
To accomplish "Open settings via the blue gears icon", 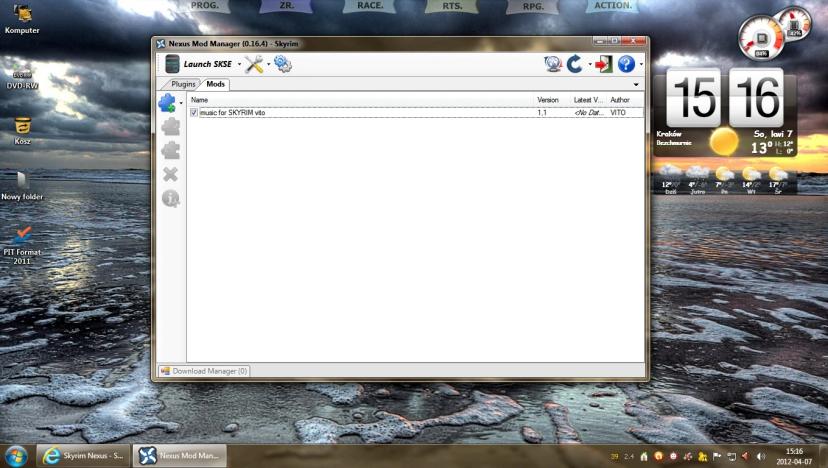I will [283, 64].
